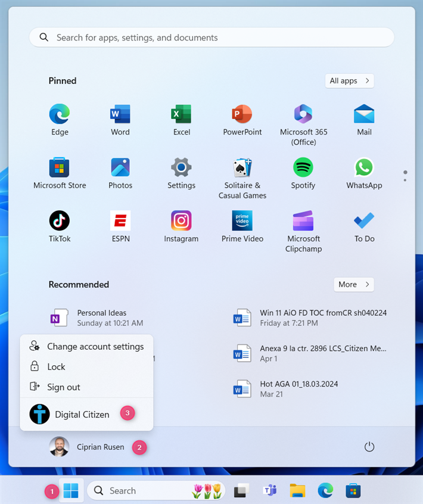Screen dimensions: 423x504
Task: Click the Windows Start button on taskbar
Action: 71,490
